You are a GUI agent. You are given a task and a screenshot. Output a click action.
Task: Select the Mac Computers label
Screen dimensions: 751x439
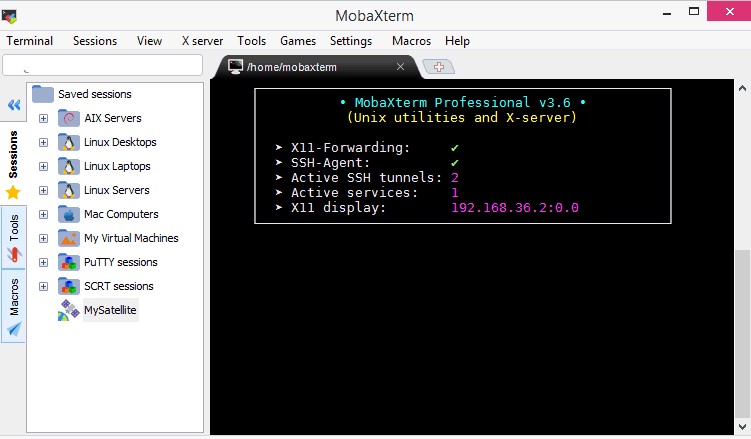(121, 214)
